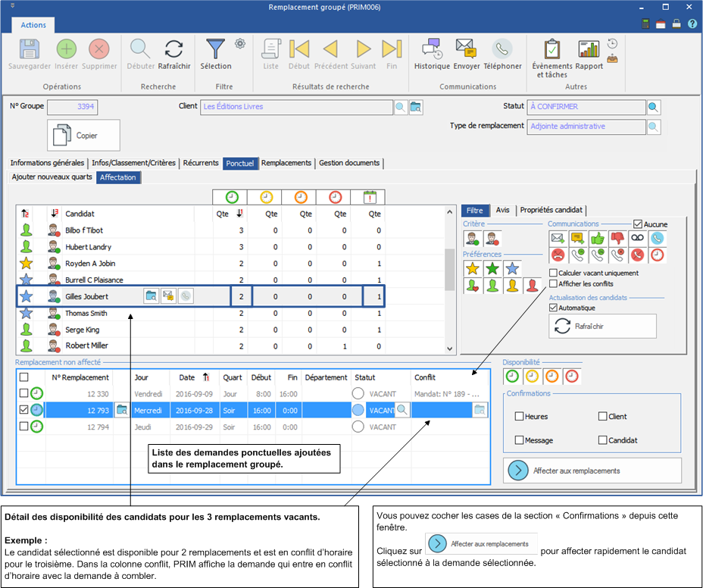This screenshot has height=588, width=703.
Task: Open the Rapport chart icon
Action: click(589, 49)
